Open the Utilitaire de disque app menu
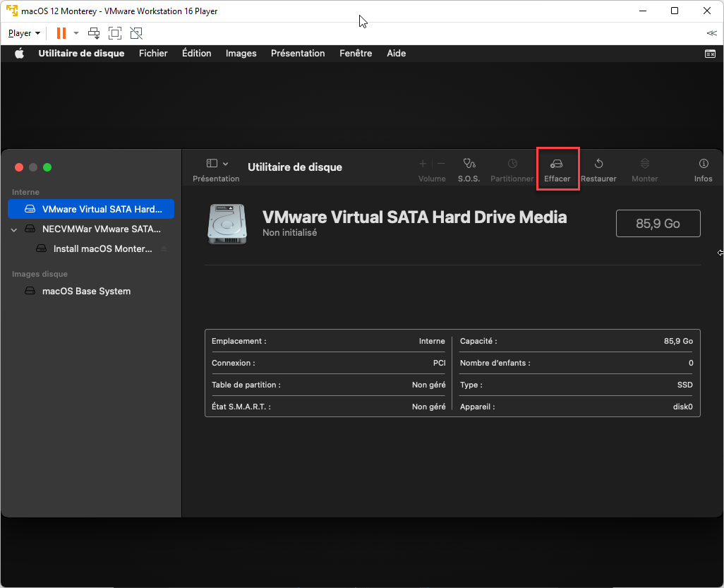This screenshot has width=724, height=588. point(81,54)
